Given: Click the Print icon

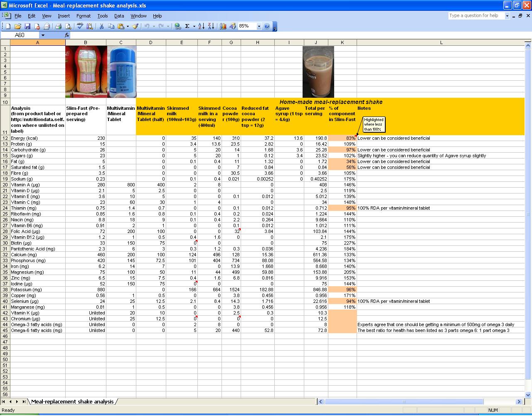Looking at the screenshot, I should [x=58, y=26].
